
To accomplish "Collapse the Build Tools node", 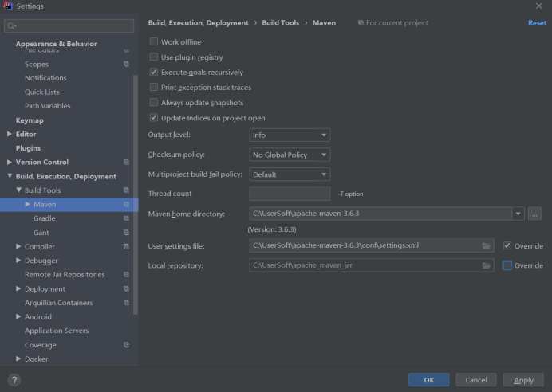I will coord(18,190).
